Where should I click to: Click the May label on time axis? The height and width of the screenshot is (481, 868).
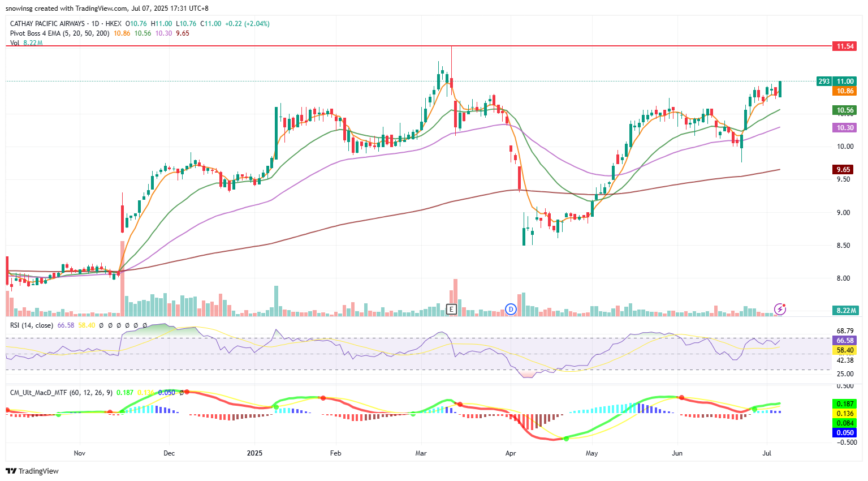point(592,453)
